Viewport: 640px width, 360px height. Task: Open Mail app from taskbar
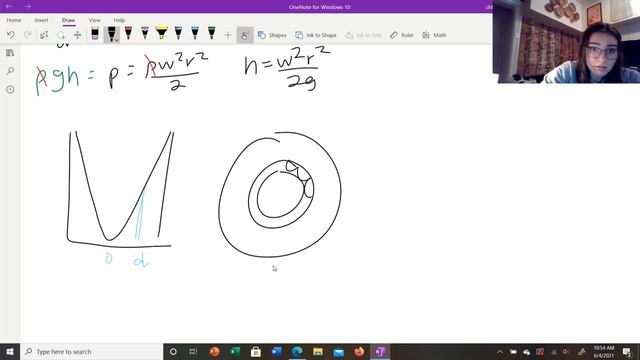pos(339,351)
